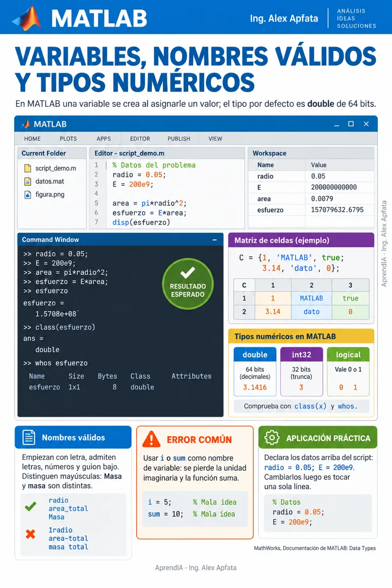The width and height of the screenshot is (392, 588).
Task: Click the comment % Datos del problema
Action: (154, 165)
